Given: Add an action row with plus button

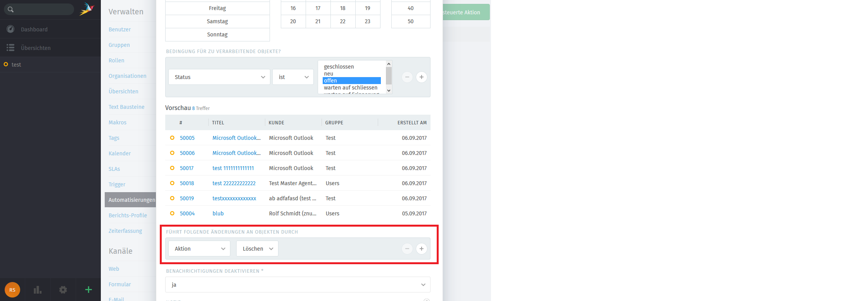Looking at the screenshot, I should [x=422, y=249].
